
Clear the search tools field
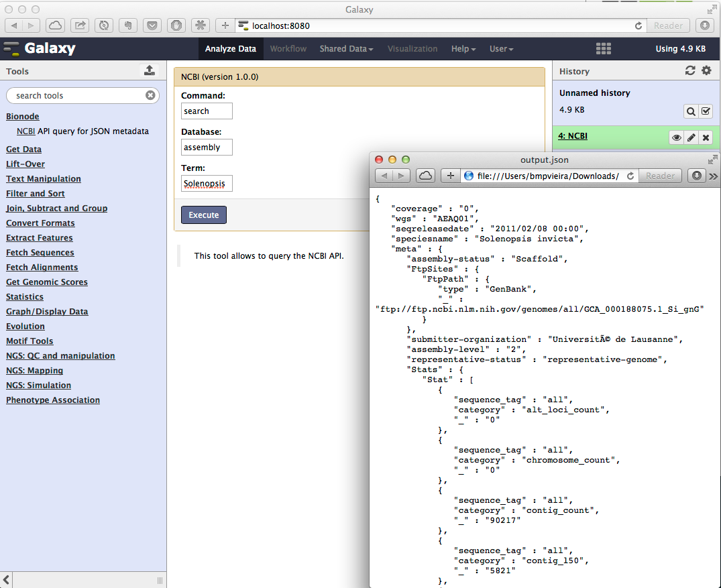pos(150,95)
